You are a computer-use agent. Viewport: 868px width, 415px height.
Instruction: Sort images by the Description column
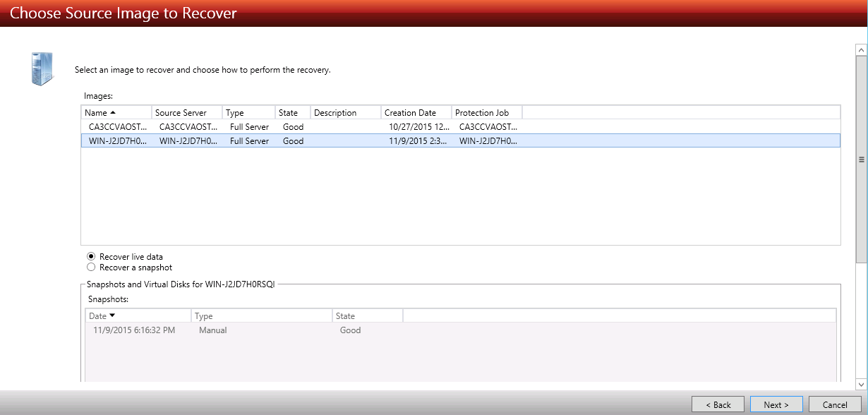[x=346, y=113]
